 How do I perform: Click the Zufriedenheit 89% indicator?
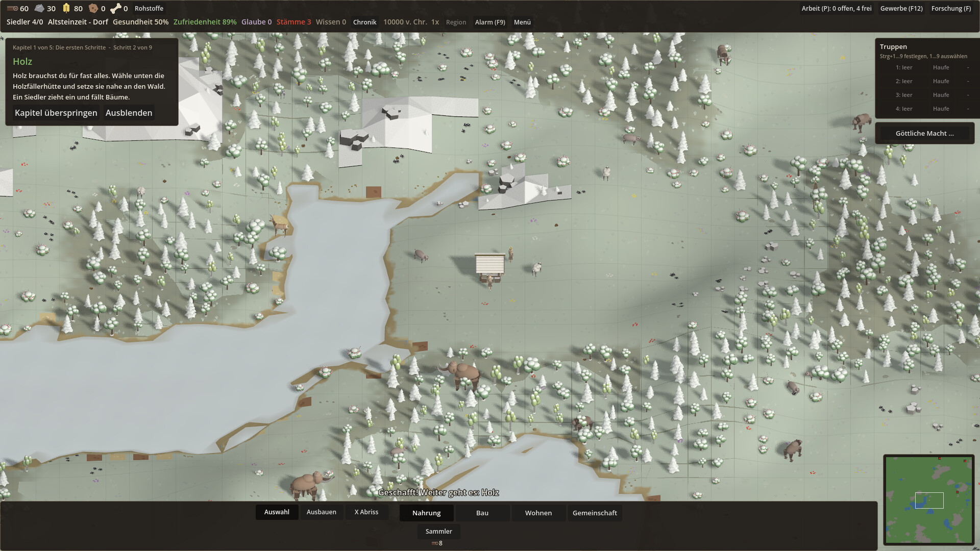click(x=205, y=22)
